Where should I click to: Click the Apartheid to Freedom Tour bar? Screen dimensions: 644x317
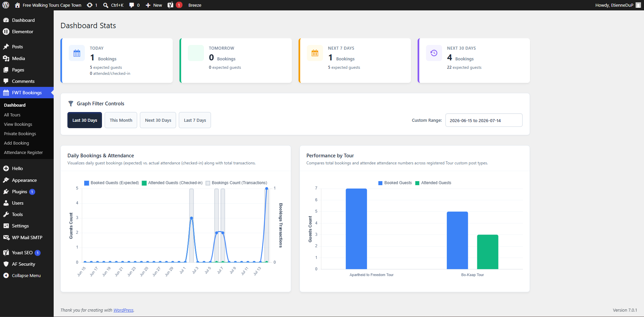pyautogui.click(x=356, y=229)
